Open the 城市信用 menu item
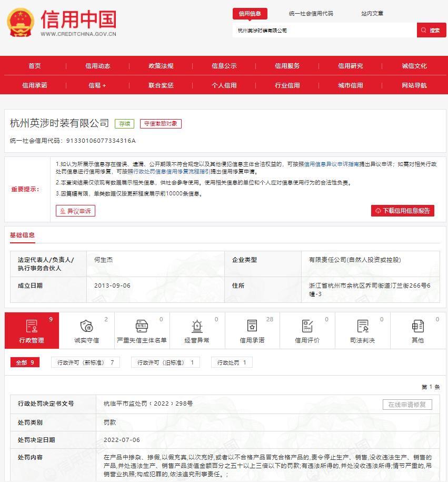The width and height of the screenshot is (448, 482). (351, 85)
